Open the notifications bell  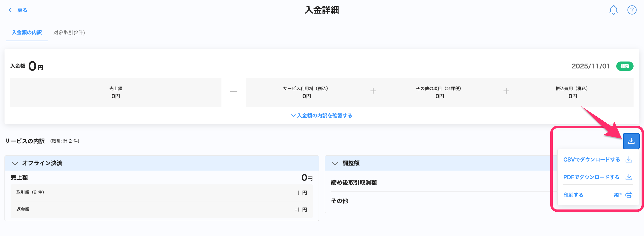[x=613, y=10]
